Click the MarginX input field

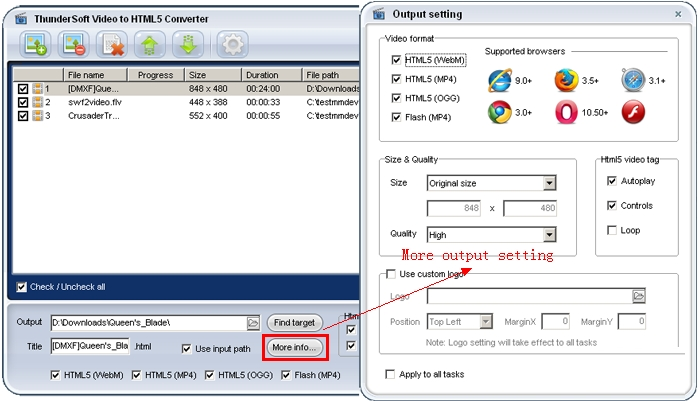click(555, 321)
